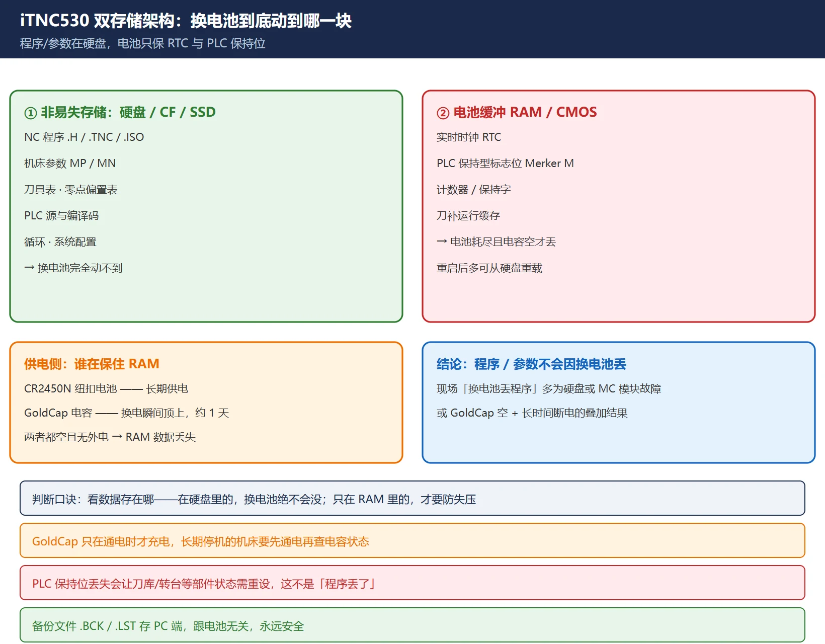825x644 pixels.
Task: Select line 刀补运行缓存
Action: [x=468, y=215]
